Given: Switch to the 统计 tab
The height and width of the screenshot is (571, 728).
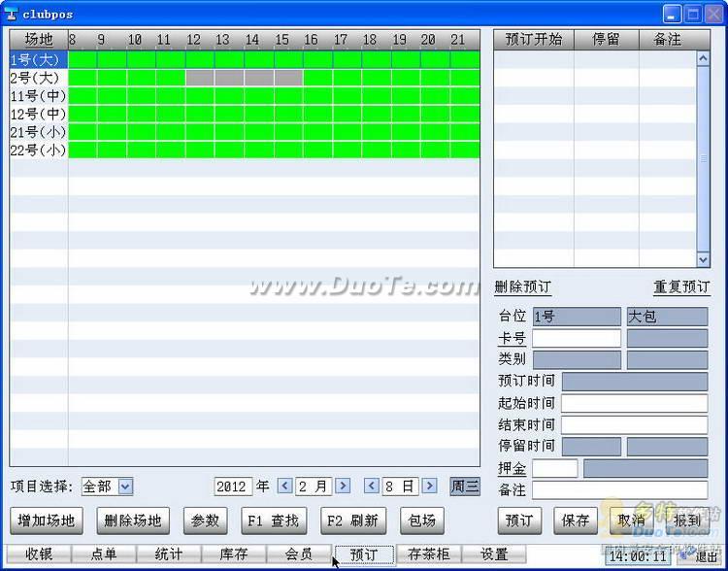Looking at the screenshot, I should pyautogui.click(x=169, y=554).
